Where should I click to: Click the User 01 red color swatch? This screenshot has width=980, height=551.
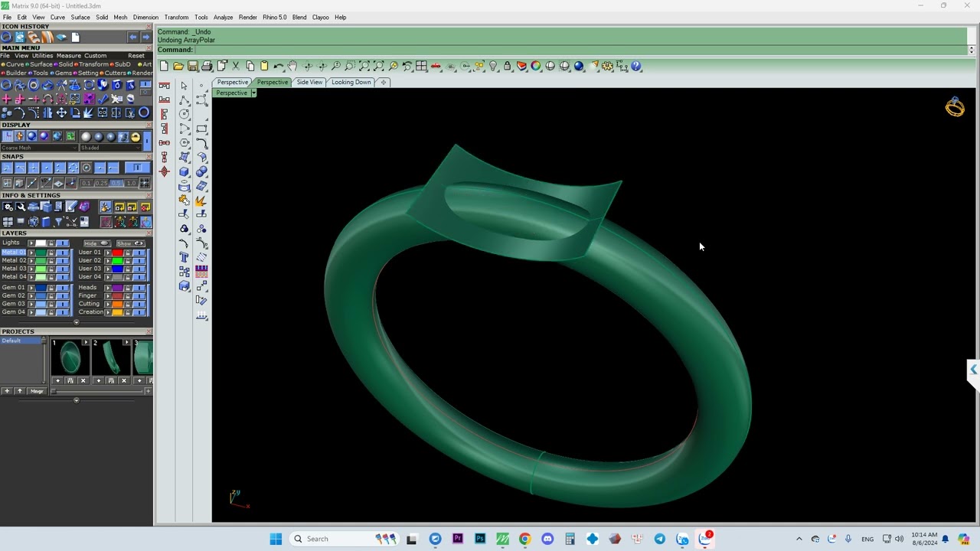tap(117, 253)
